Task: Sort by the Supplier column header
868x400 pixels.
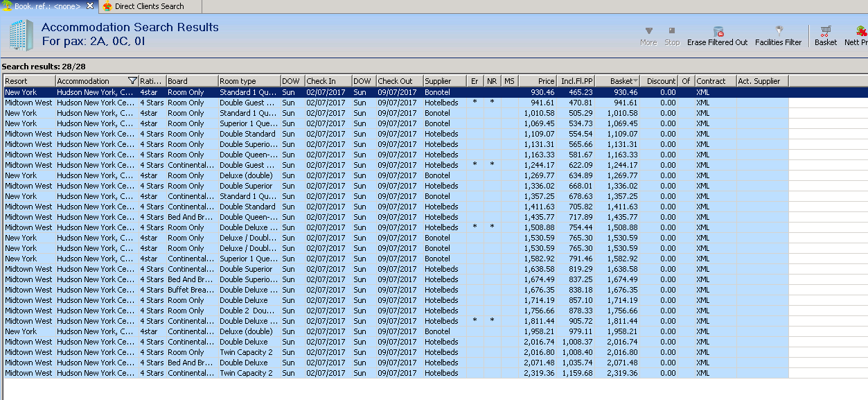Action: 445,81
